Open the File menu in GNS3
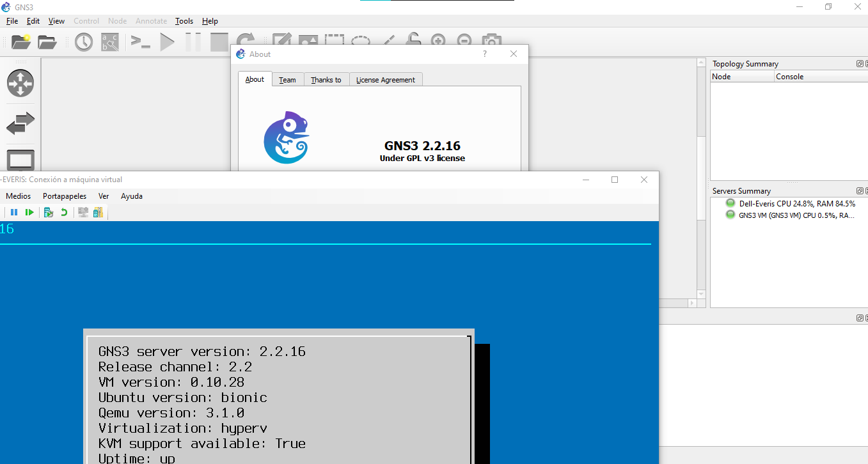Viewport: 868px width, 464px height. tap(12, 21)
